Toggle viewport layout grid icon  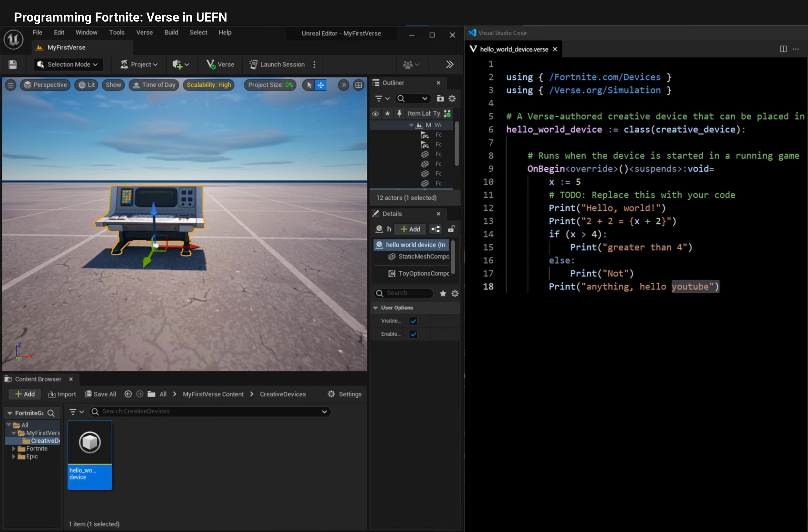(358, 85)
